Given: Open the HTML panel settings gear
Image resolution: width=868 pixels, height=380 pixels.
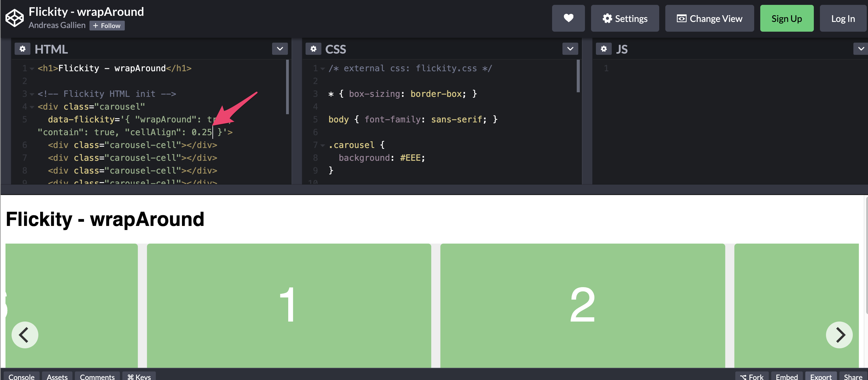Looking at the screenshot, I should tap(22, 48).
